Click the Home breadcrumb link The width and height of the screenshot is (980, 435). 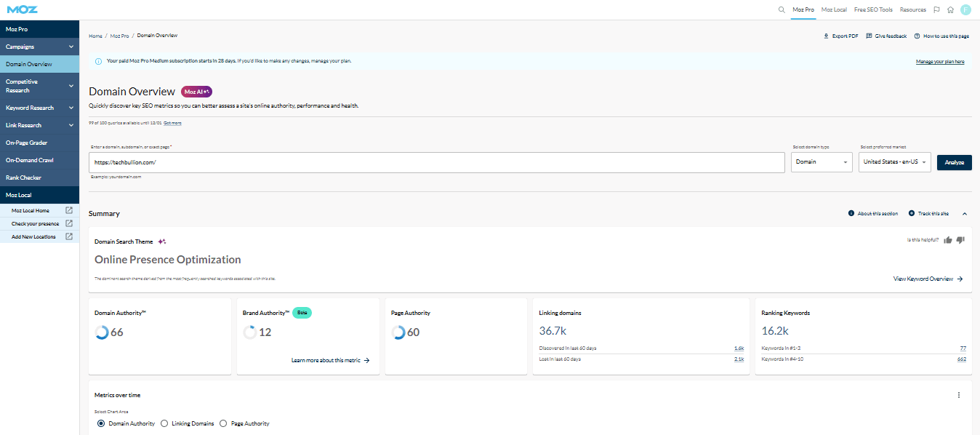pos(95,36)
